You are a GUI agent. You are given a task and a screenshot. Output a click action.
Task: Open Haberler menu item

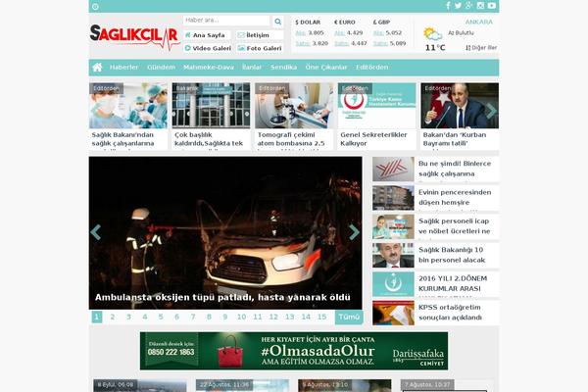click(123, 68)
